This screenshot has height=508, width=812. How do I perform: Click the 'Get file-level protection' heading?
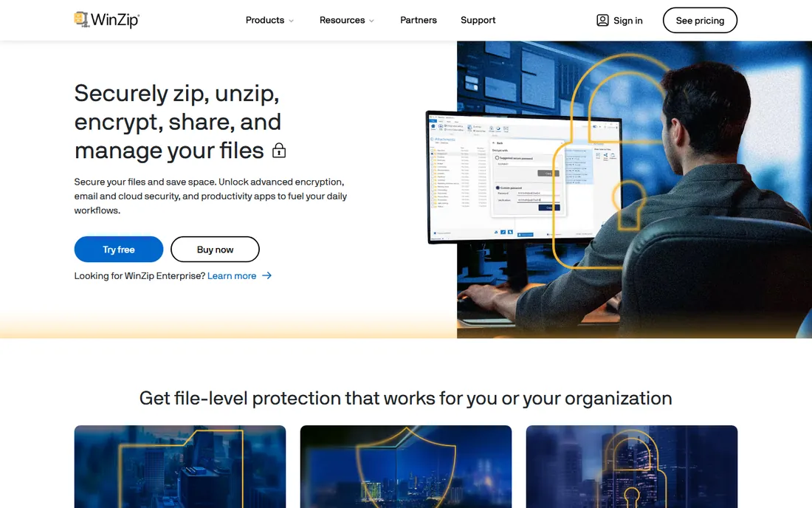pyautogui.click(x=405, y=398)
